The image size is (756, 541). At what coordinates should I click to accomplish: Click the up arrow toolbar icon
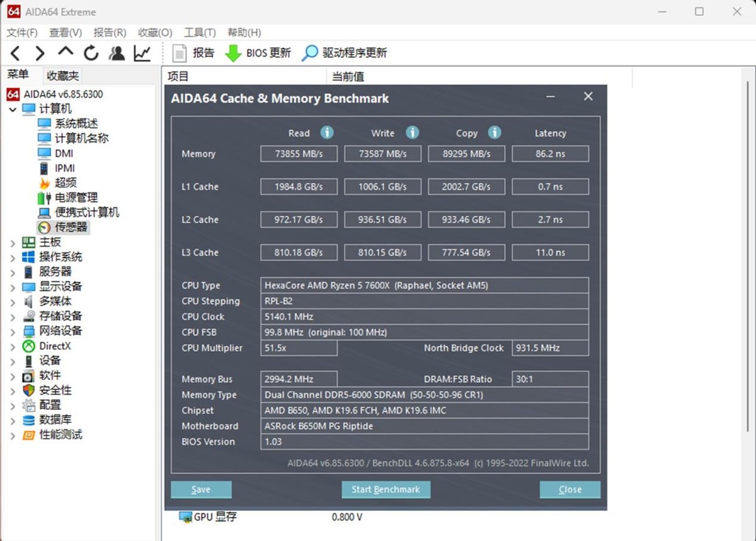[64, 53]
